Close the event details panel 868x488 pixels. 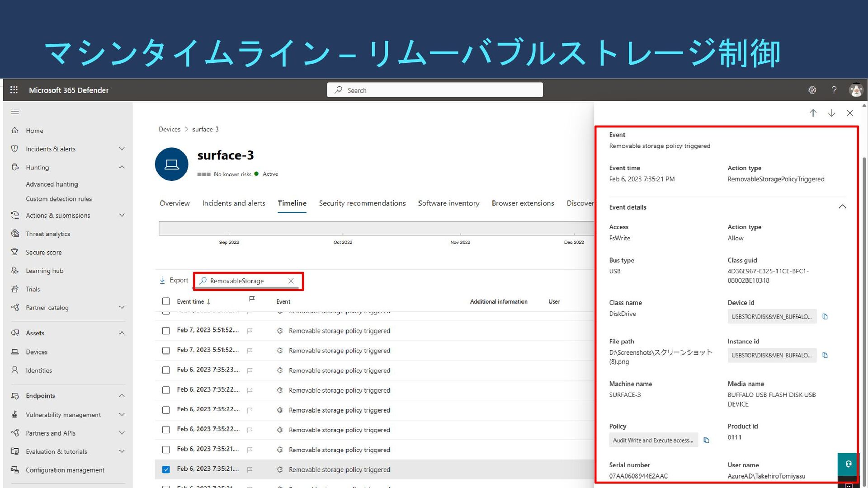(850, 113)
